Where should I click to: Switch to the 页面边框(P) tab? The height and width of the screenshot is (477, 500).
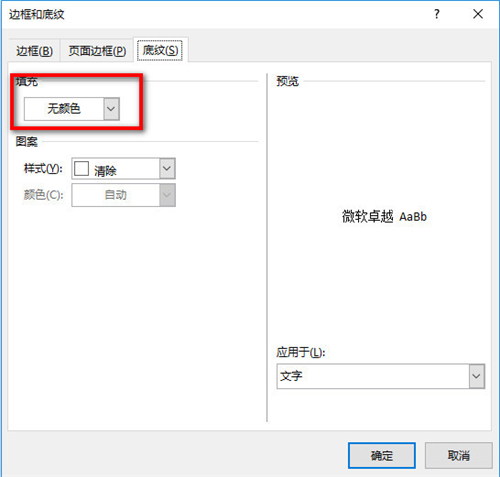[97, 51]
